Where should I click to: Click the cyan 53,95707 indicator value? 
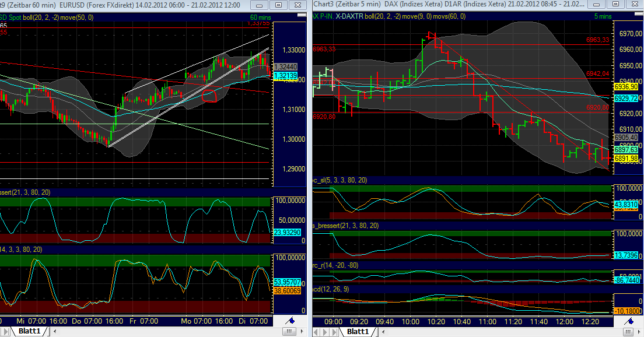[287, 282]
